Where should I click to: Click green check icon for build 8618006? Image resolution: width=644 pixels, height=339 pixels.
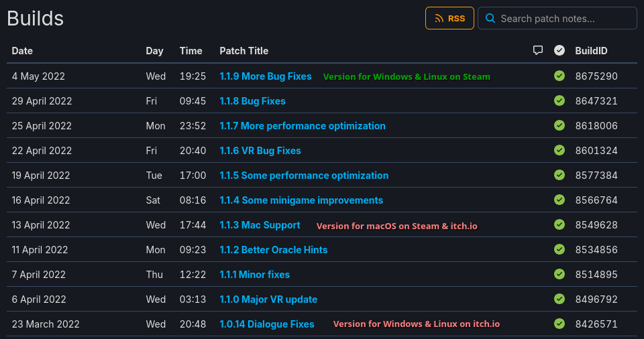(x=559, y=126)
